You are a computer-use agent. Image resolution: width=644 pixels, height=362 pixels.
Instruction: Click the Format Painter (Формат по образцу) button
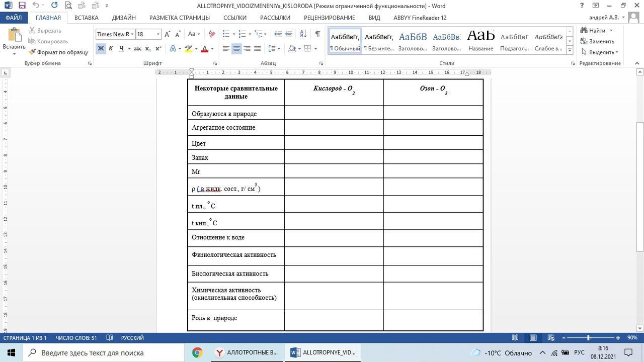point(58,52)
